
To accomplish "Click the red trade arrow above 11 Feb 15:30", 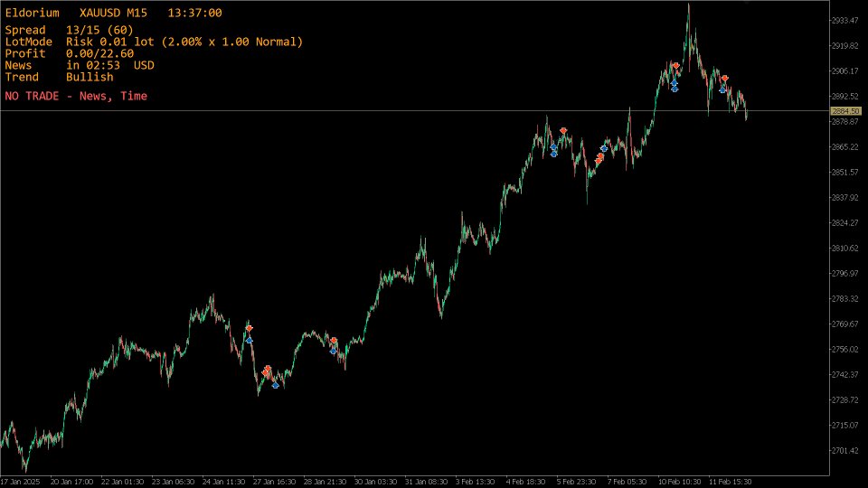I will (x=724, y=79).
